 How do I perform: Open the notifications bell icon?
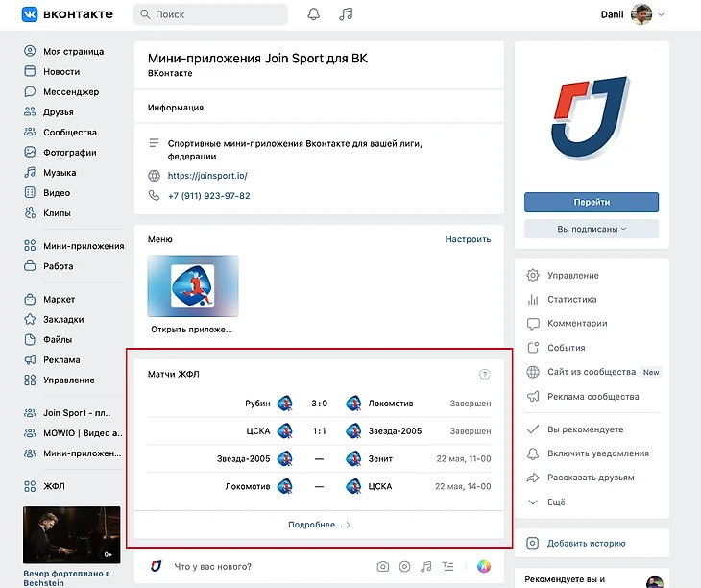coord(313,14)
